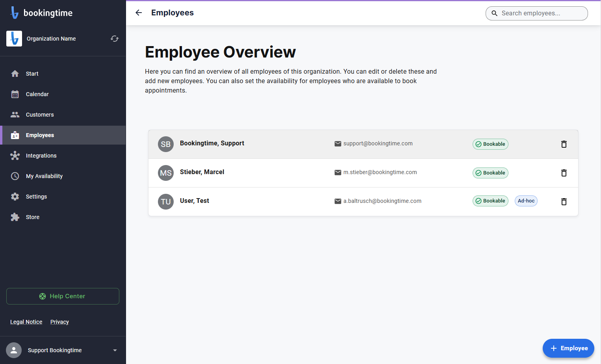Delete employee User, Test

coord(564,202)
